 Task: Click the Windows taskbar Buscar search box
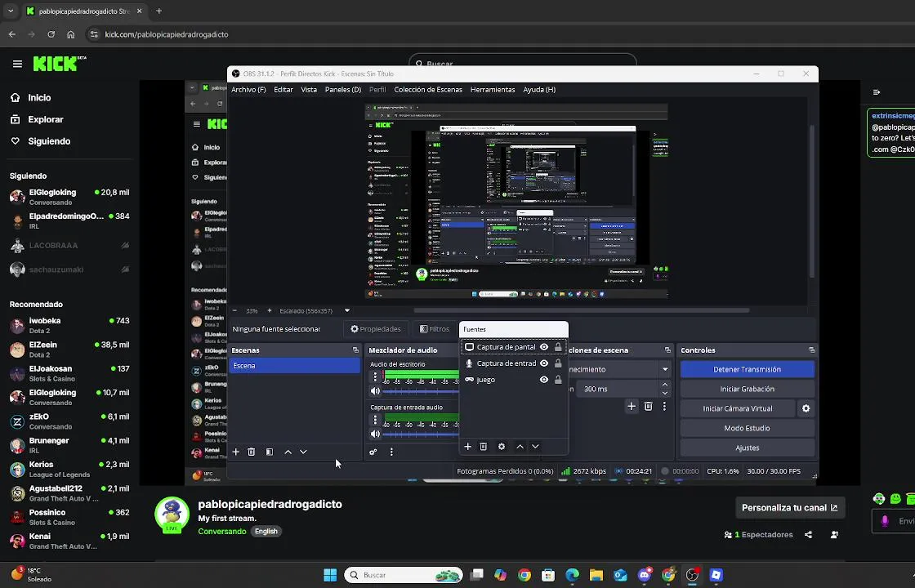click(404, 575)
